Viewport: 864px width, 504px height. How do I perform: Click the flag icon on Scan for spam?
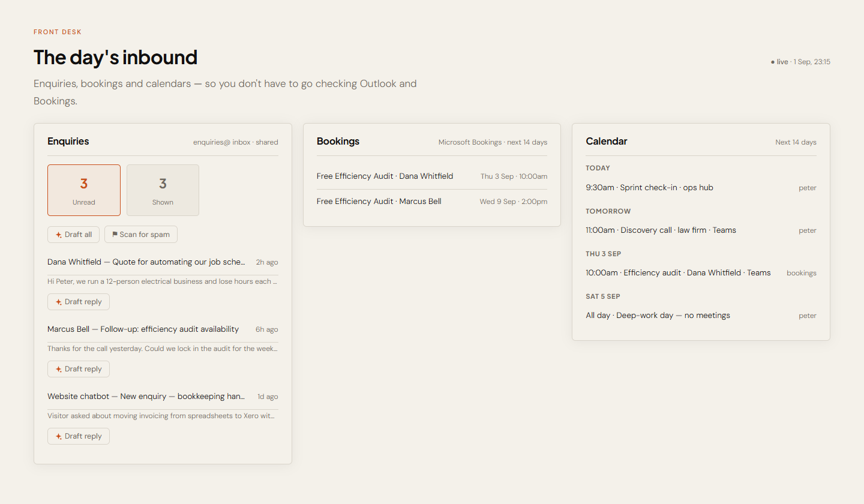coord(115,235)
